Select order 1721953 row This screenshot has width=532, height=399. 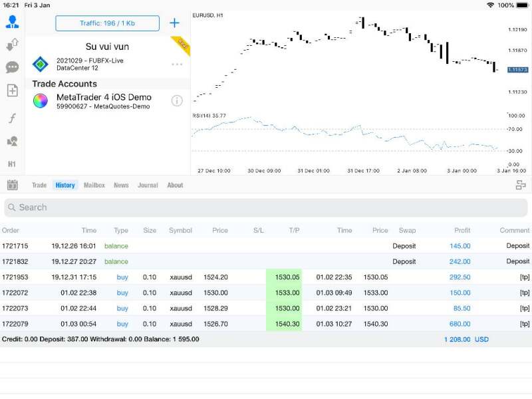(x=266, y=277)
